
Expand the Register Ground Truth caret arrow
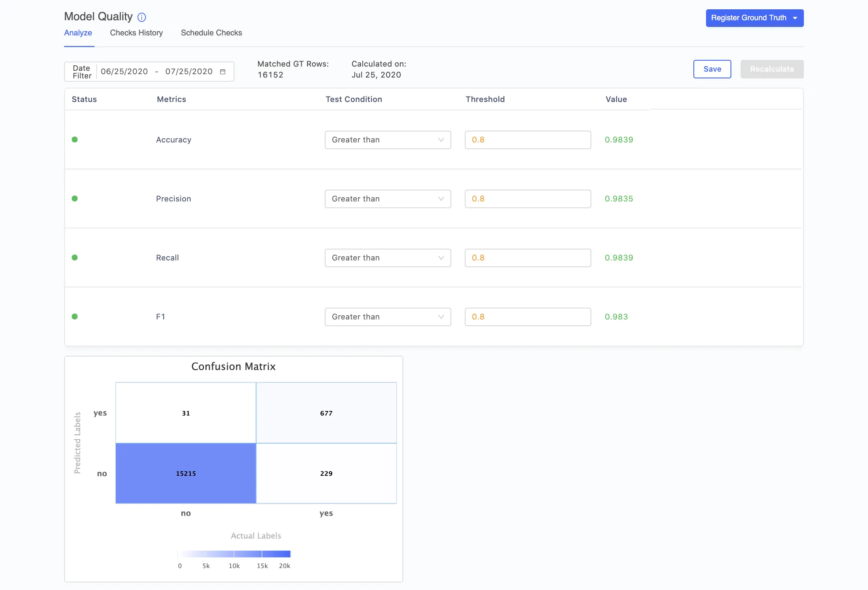pos(795,18)
